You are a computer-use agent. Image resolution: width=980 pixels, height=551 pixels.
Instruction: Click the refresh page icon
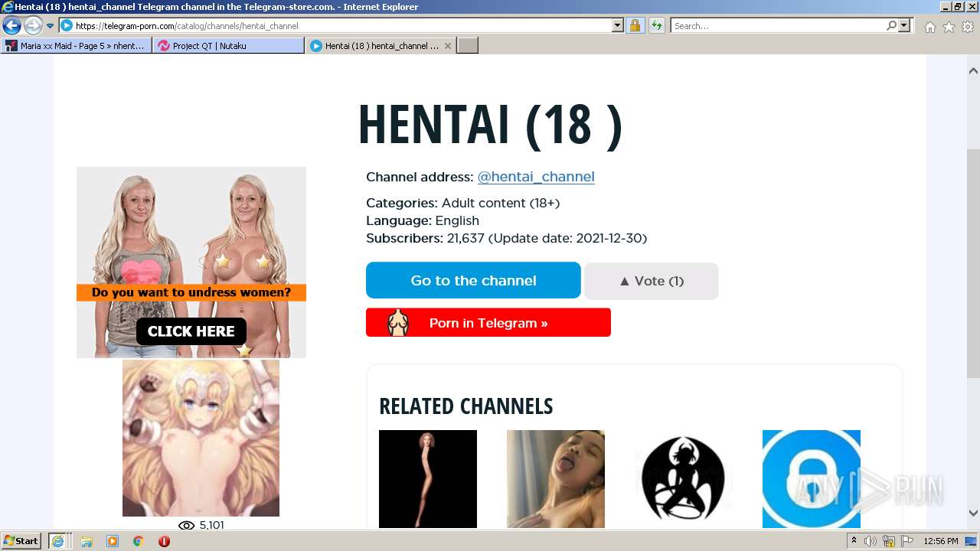[x=656, y=26]
